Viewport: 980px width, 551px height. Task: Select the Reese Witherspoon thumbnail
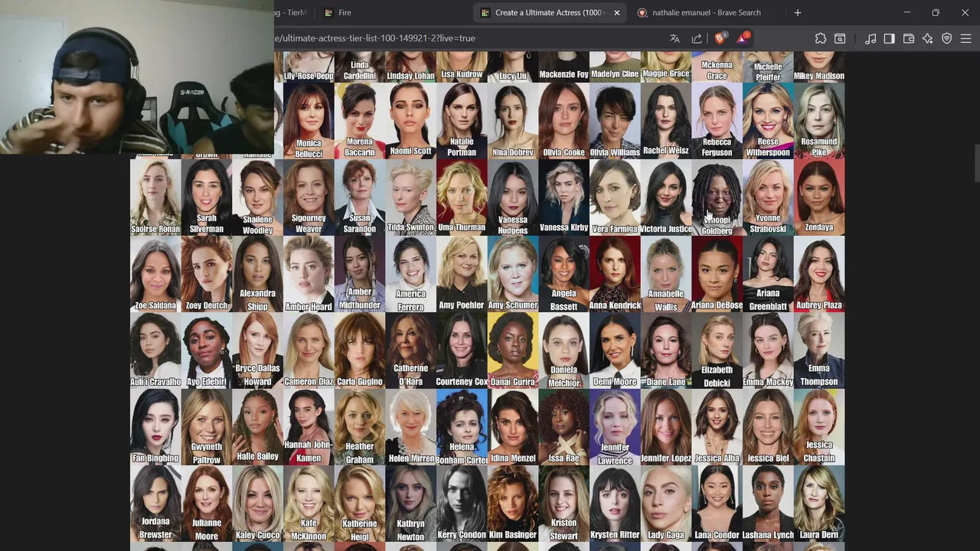coord(768,120)
